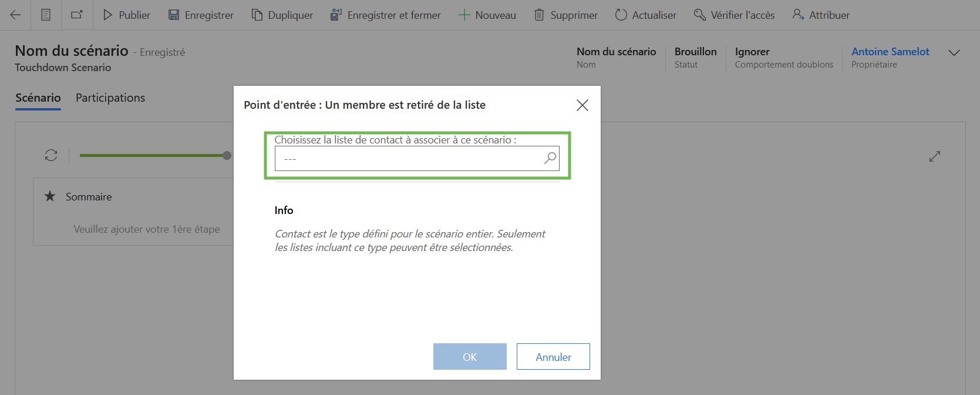Image resolution: width=980 pixels, height=395 pixels.
Task: Cancel the dialog with Annuler
Action: pyautogui.click(x=553, y=357)
